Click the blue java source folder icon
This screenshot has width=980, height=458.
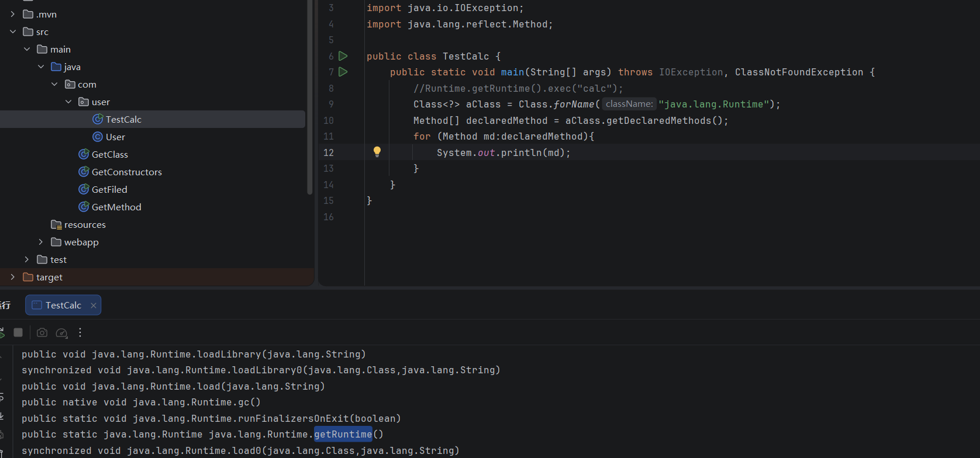click(56, 67)
